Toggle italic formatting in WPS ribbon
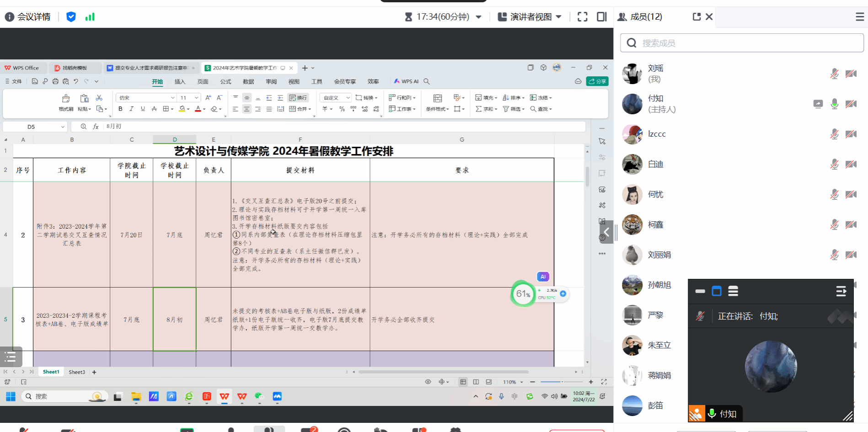 132,109
